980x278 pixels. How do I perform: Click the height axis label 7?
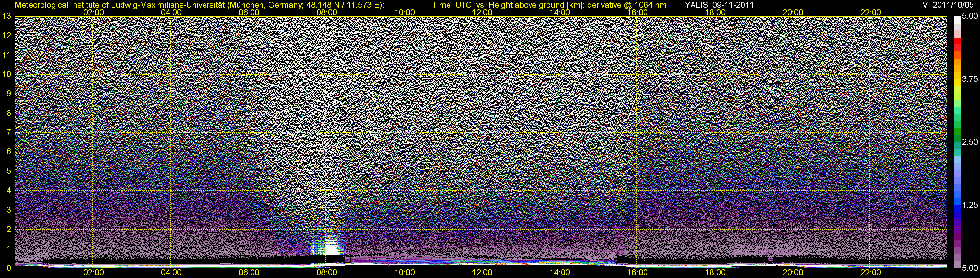tap(9, 133)
